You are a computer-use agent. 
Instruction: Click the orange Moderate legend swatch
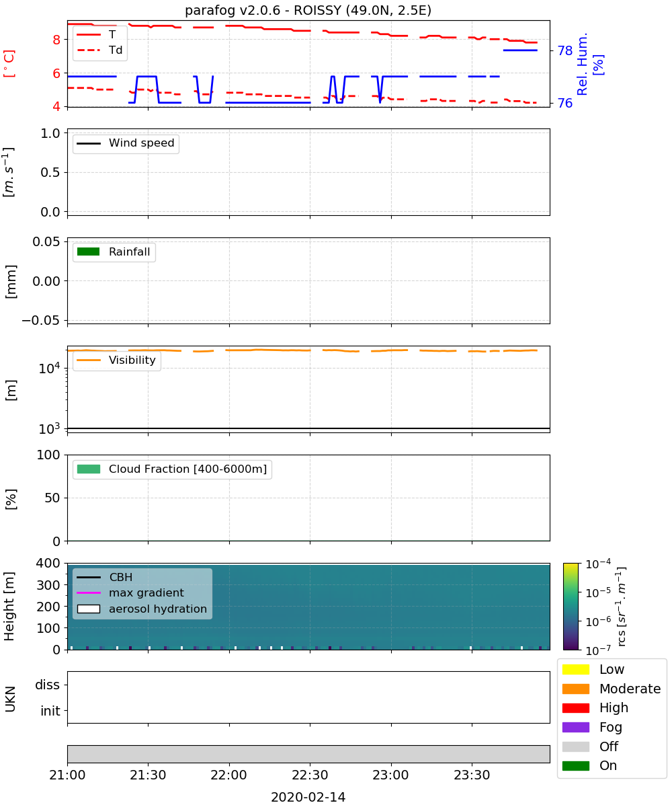[x=575, y=689]
